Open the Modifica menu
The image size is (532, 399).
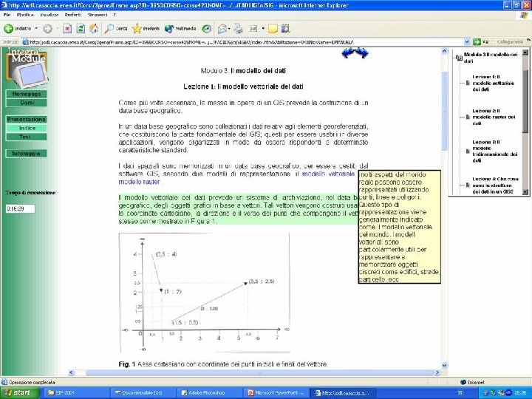point(25,15)
